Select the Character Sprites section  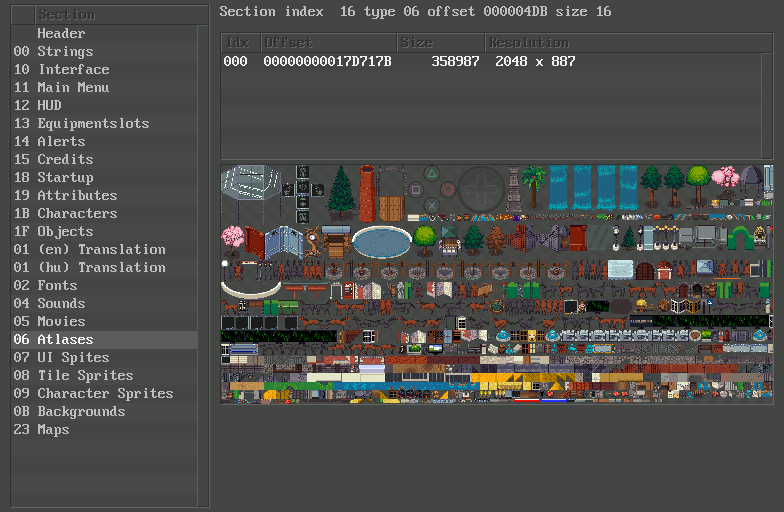105,393
